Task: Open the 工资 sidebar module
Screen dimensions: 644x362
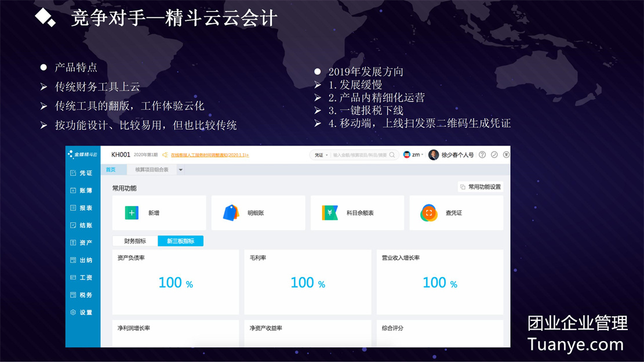Action: (x=81, y=278)
